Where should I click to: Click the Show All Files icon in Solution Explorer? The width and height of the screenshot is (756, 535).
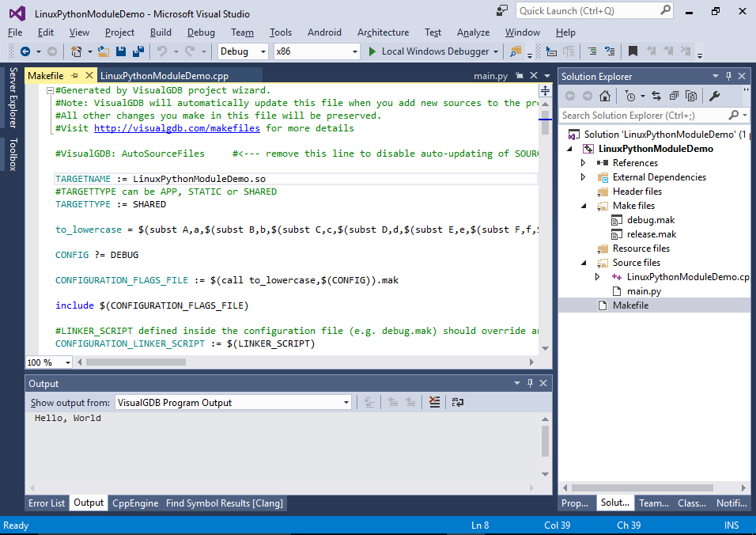tap(691, 96)
